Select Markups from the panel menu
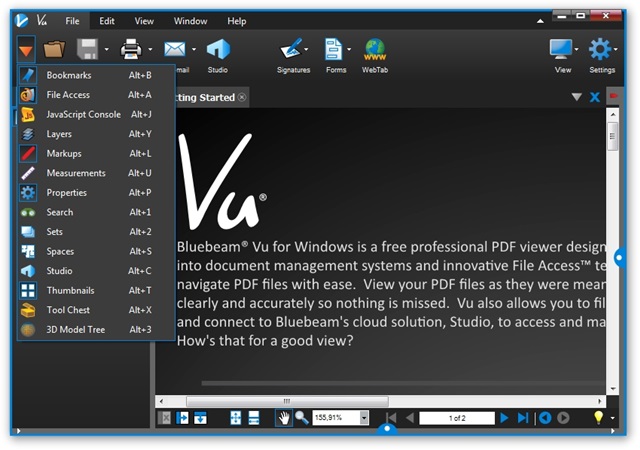640x450 pixels. click(x=64, y=153)
